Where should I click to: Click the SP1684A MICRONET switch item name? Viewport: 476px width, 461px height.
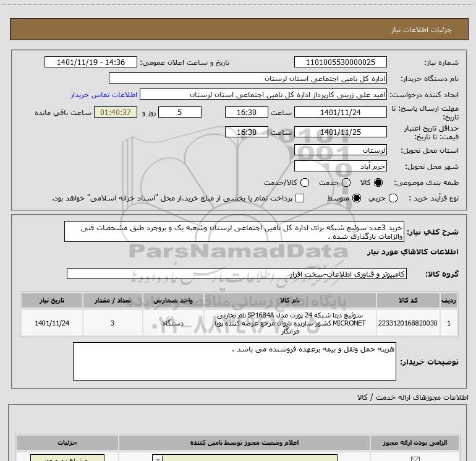(290, 323)
